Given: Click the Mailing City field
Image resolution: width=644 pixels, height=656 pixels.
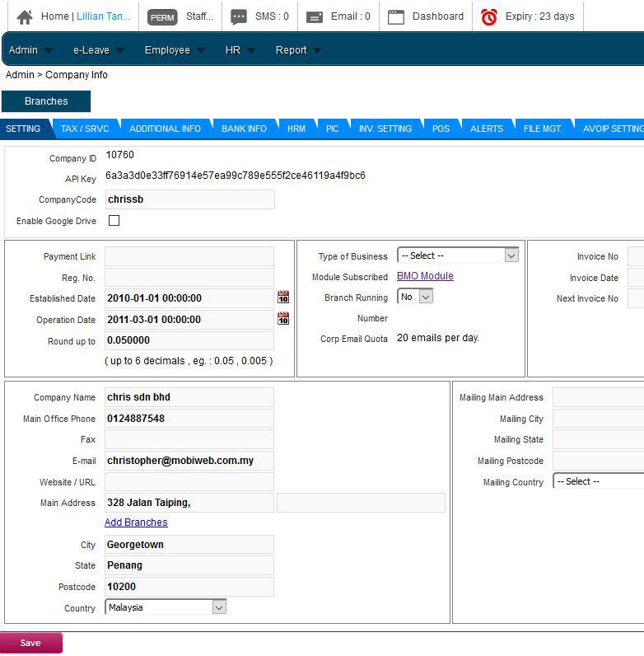Looking at the screenshot, I should 599,419.
